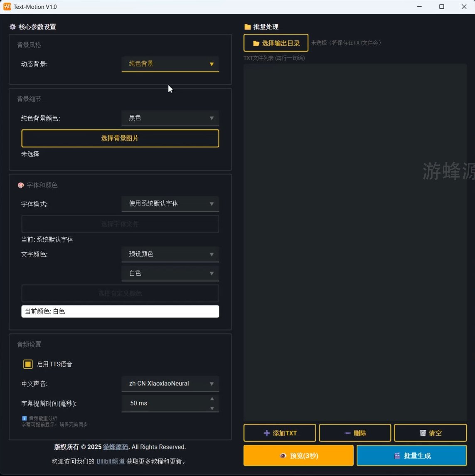
Task: Open the 中文声音 voice dropdown
Action: 170,384
